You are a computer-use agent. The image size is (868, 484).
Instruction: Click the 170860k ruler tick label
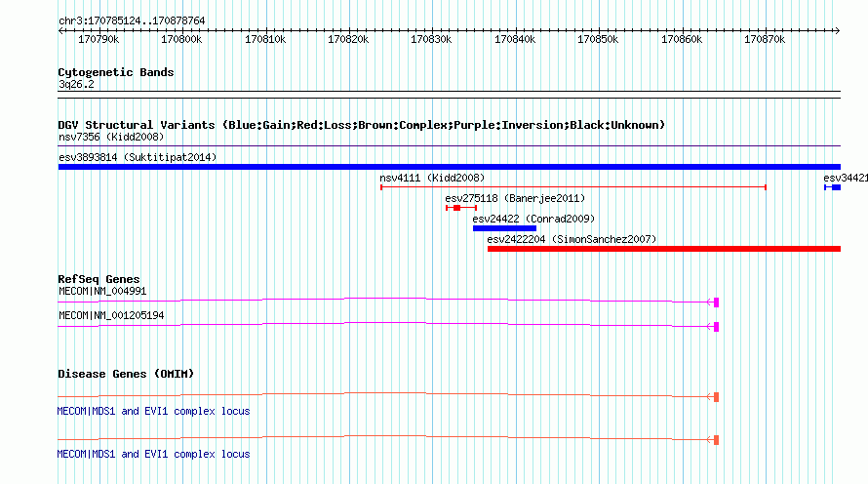tap(682, 39)
